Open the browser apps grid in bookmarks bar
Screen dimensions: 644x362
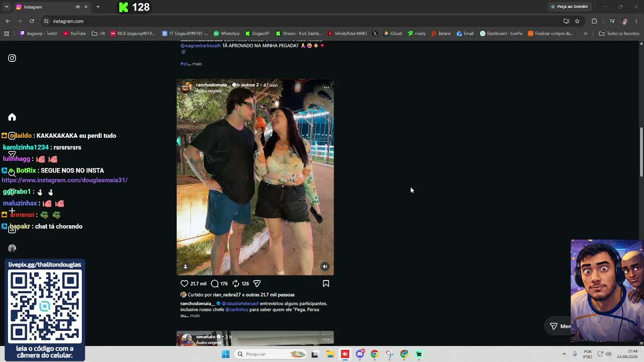click(x=7, y=34)
